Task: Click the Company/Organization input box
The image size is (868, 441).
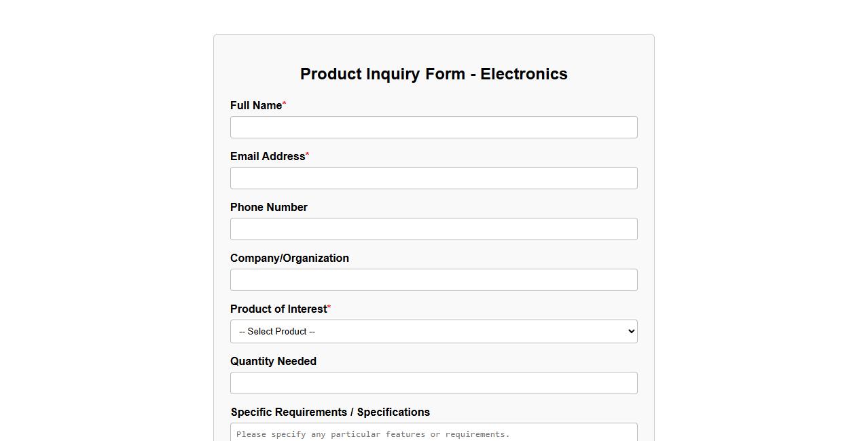Action: point(433,280)
